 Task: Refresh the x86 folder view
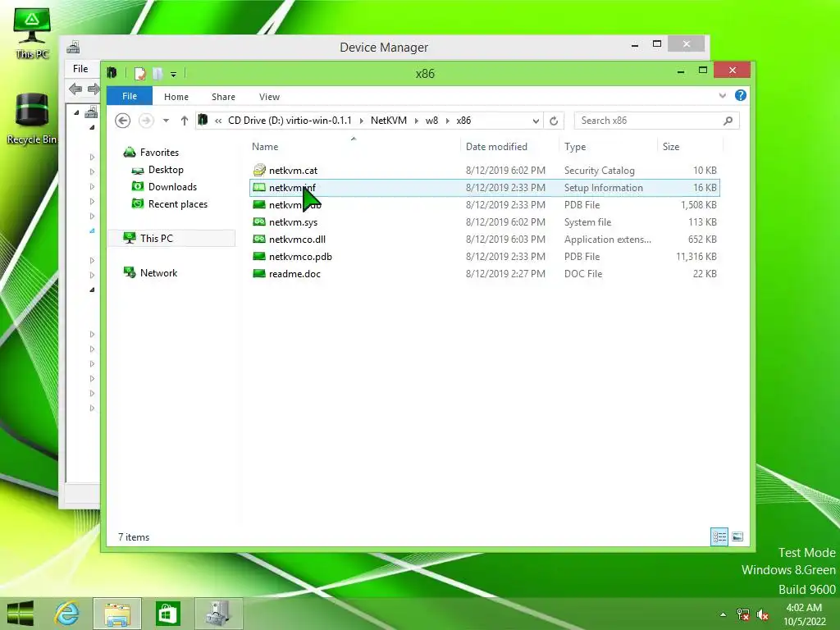pos(554,121)
